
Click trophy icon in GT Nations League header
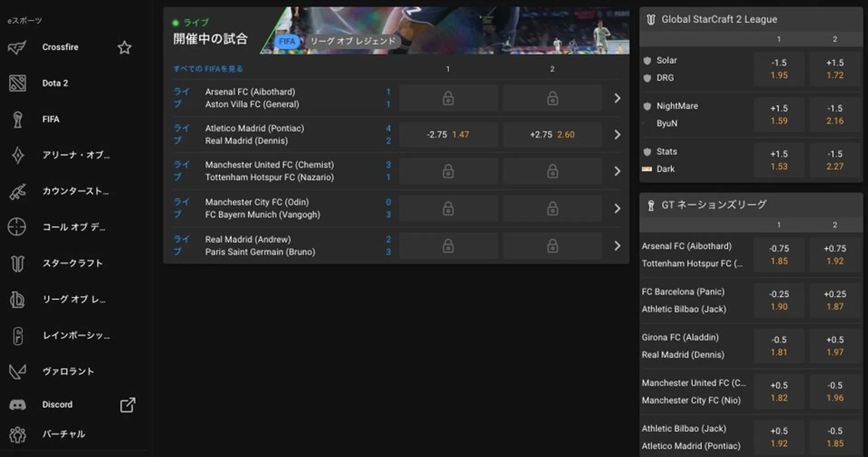click(x=651, y=205)
